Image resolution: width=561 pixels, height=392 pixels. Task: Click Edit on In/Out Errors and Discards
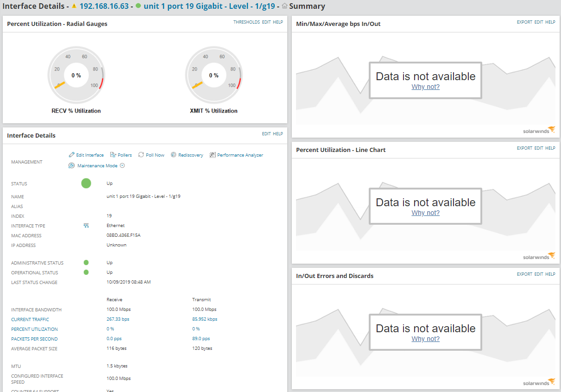pyautogui.click(x=539, y=274)
